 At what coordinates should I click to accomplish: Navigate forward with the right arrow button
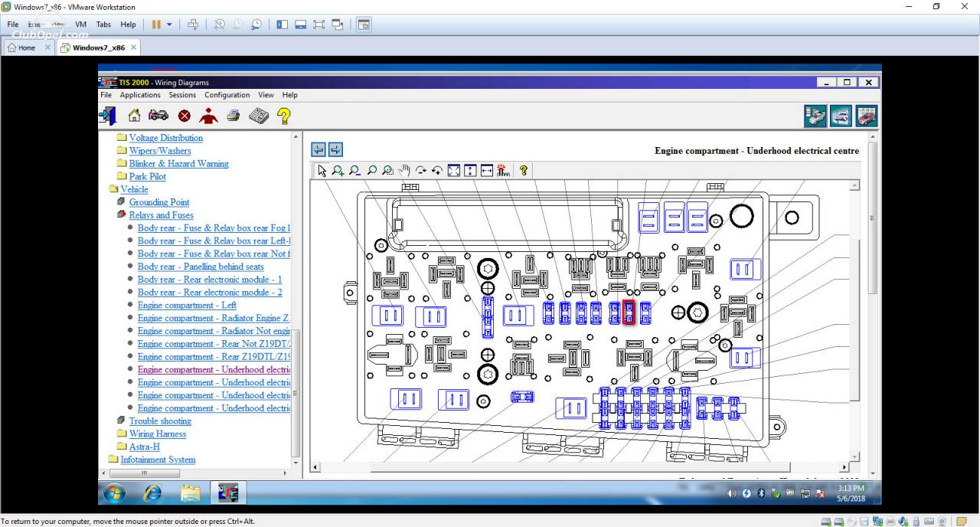click(335, 149)
